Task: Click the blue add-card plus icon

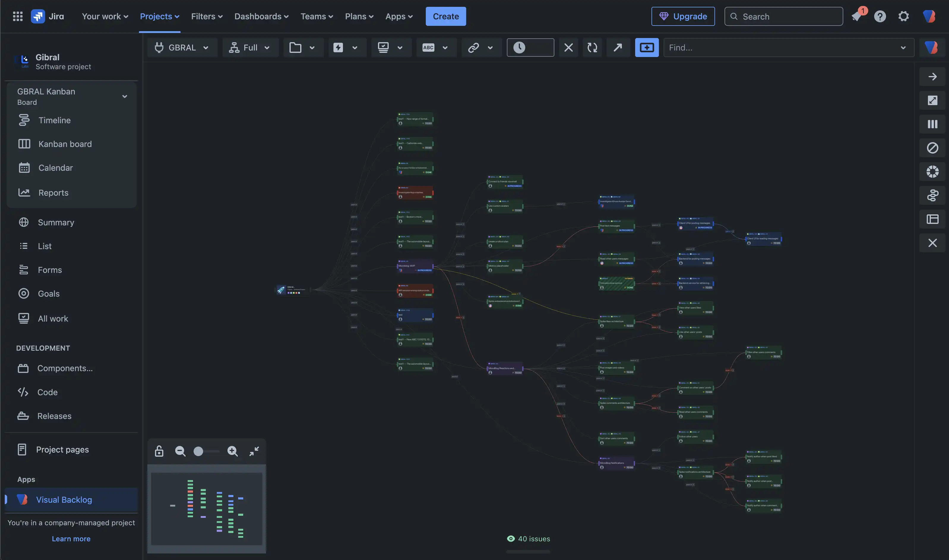Action: click(x=647, y=48)
